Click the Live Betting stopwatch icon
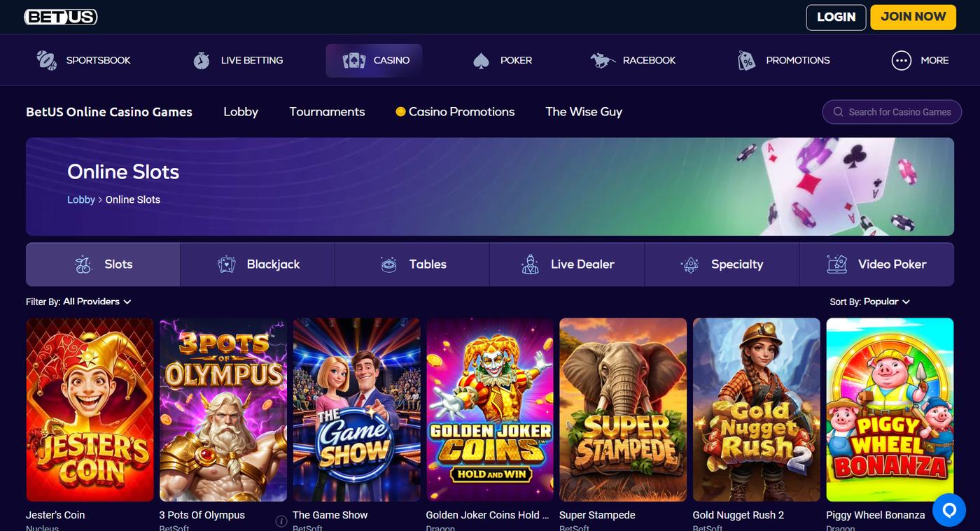 (202, 60)
